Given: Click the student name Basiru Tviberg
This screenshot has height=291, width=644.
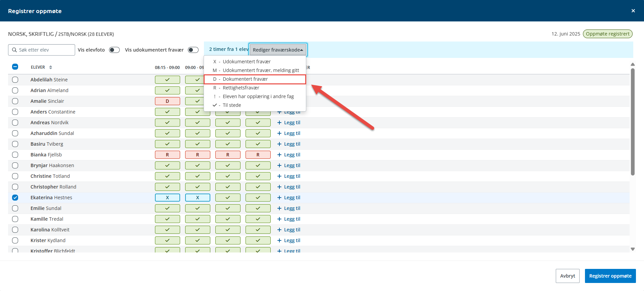Looking at the screenshot, I should click(x=47, y=144).
